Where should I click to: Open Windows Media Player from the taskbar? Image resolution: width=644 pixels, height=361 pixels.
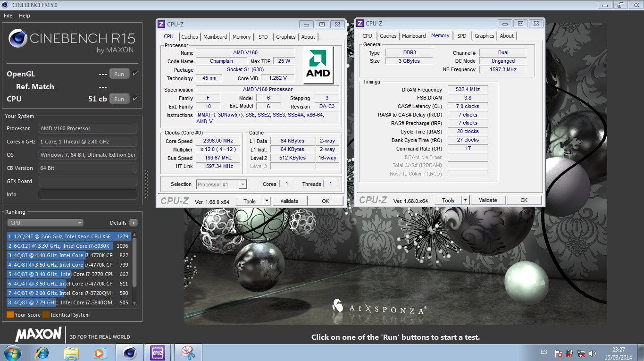coord(99,353)
